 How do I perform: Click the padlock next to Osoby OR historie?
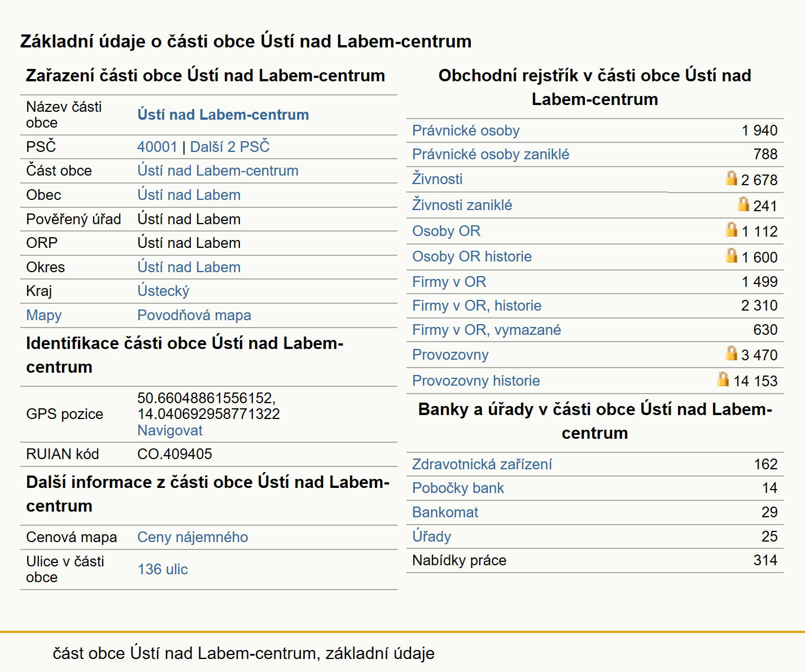tap(732, 255)
